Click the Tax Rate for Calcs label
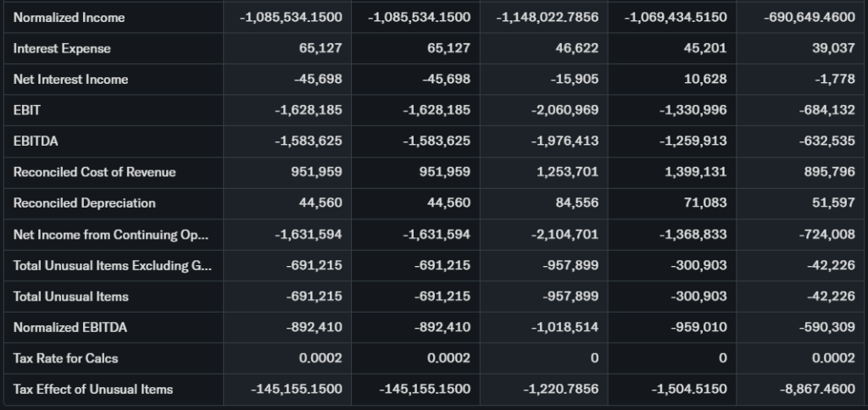Screen dimensions: 868x410 point(65,358)
